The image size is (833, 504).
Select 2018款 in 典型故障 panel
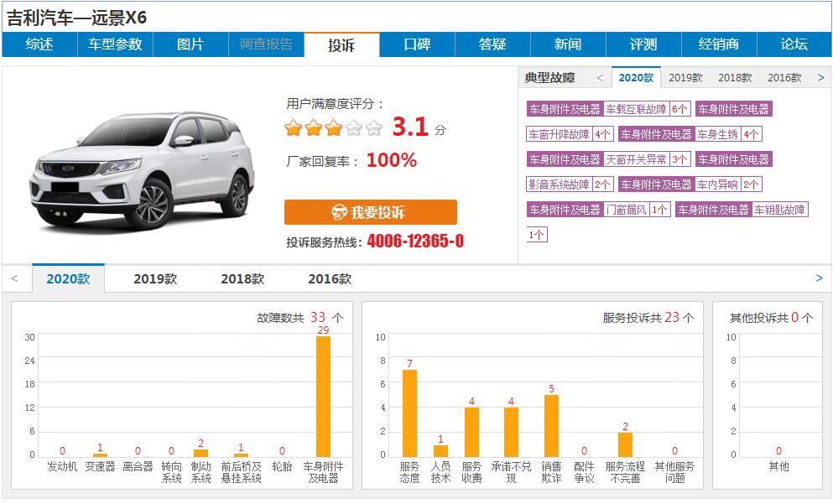(735, 77)
